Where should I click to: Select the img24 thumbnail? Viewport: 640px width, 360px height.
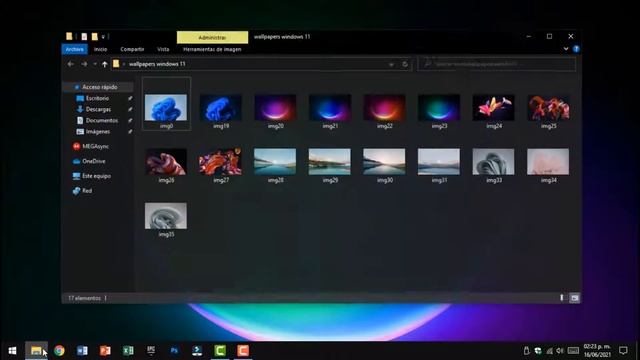494,107
